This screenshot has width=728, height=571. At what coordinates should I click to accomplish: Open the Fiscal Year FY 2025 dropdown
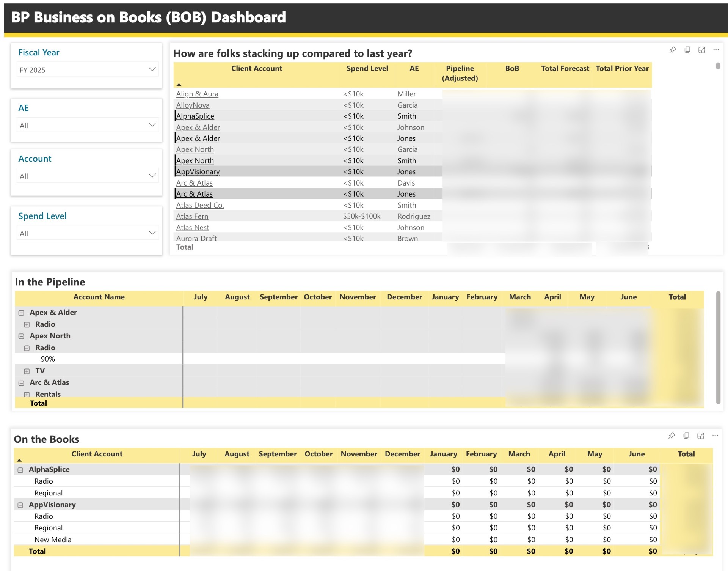(x=87, y=70)
